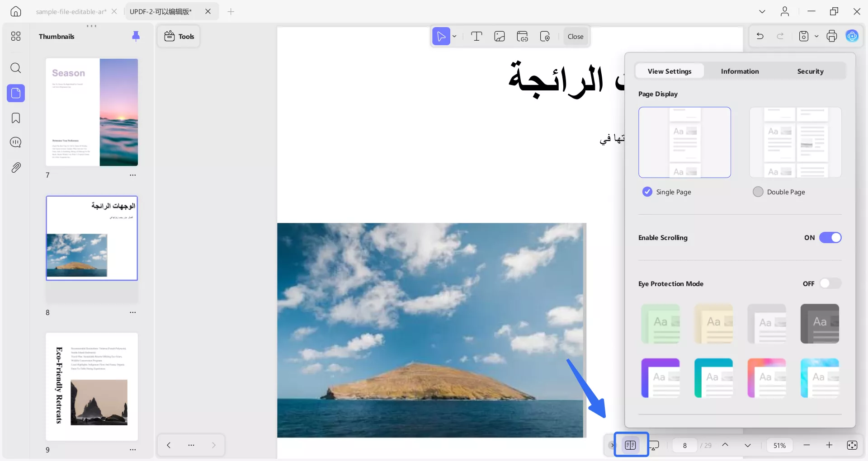Expand the save options dropdown arrow

(816, 36)
